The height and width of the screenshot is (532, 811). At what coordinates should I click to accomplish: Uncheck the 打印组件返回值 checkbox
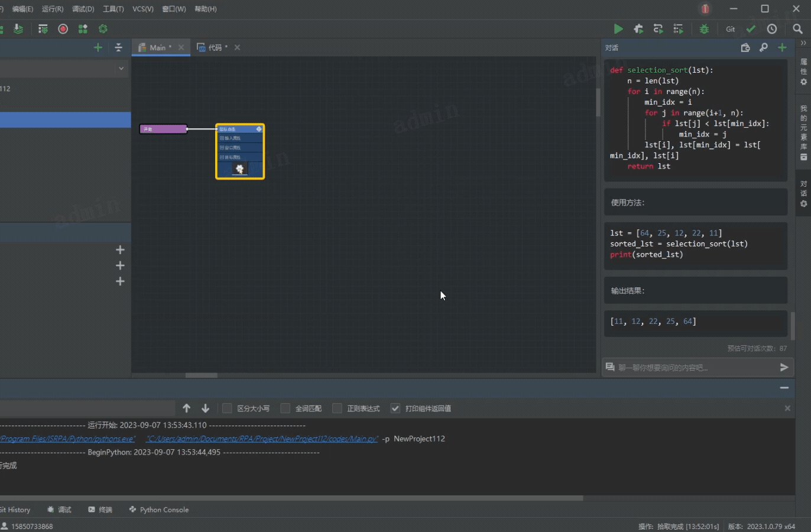point(395,408)
